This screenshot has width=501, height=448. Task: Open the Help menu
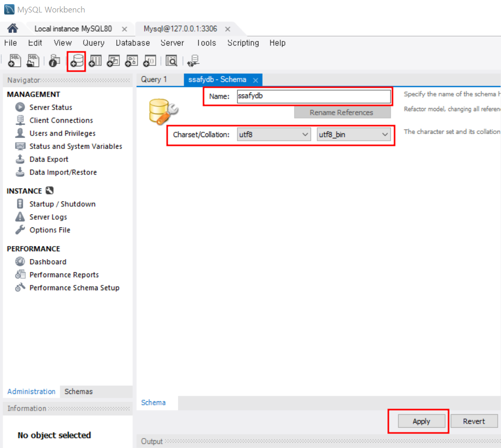pyautogui.click(x=277, y=43)
